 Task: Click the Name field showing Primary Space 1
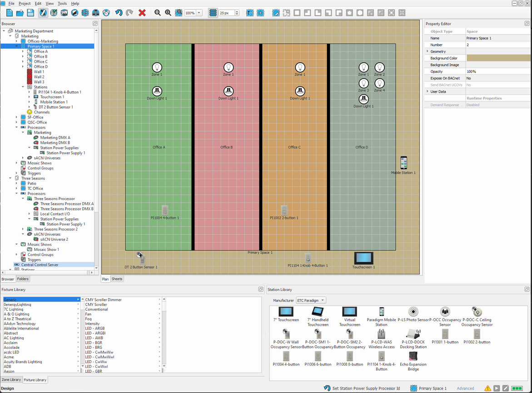coord(497,38)
